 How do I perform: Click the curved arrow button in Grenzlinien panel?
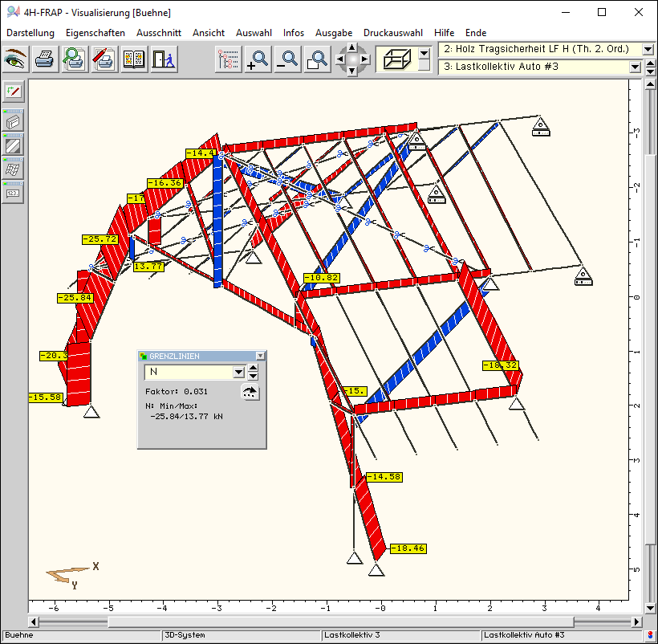[x=251, y=392]
